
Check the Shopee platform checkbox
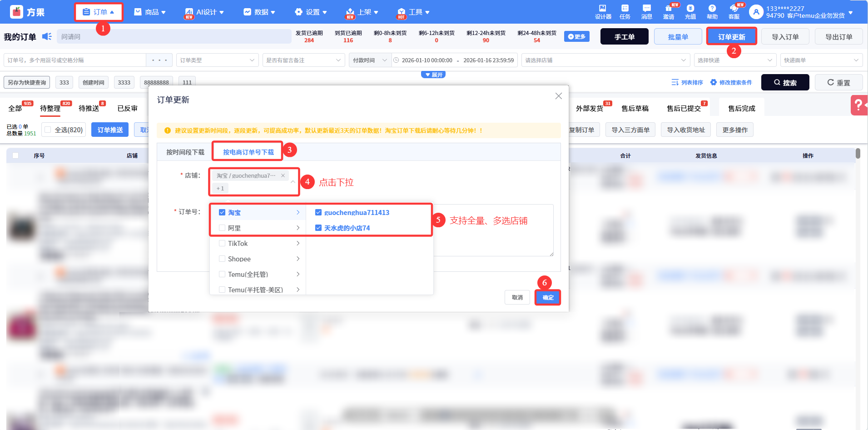click(x=222, y=259)
